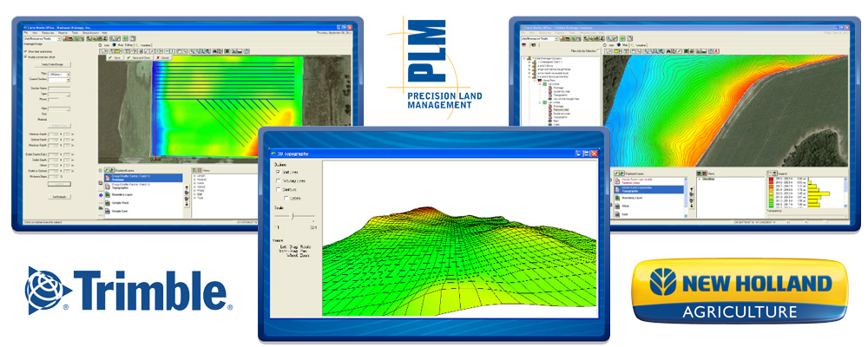Enable the Contours checkbox in 3D Topography
This screenshot has width=868, height=347.
point(278,190)
